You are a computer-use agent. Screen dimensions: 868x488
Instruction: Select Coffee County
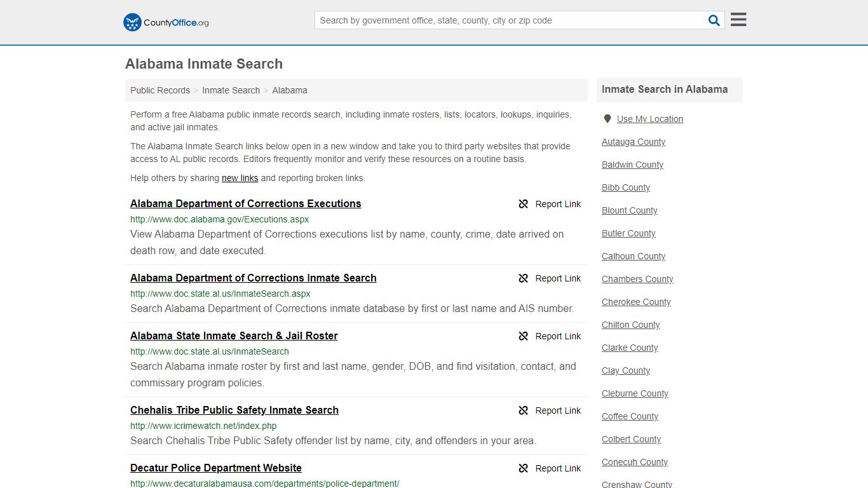coord(630,416)
